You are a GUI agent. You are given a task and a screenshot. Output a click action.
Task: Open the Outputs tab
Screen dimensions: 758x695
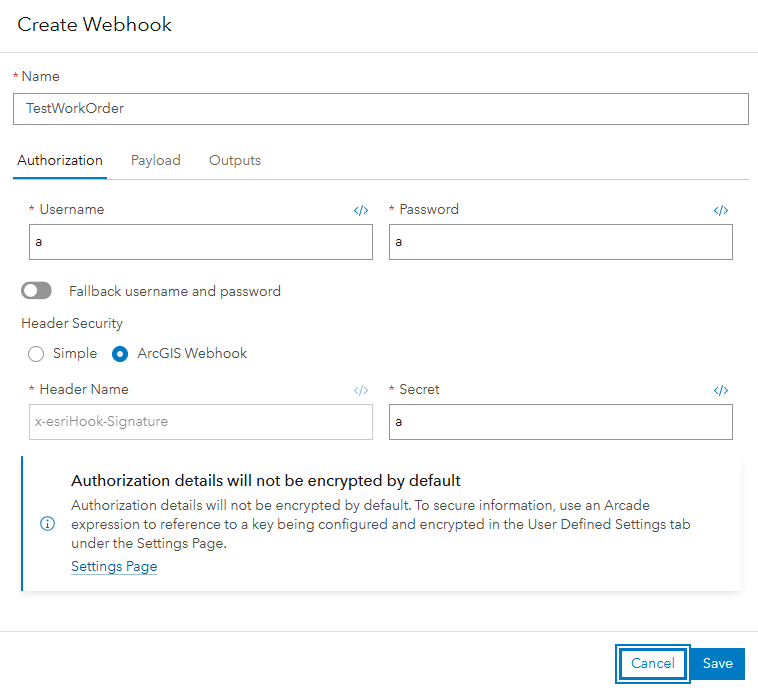pos(235,160)
